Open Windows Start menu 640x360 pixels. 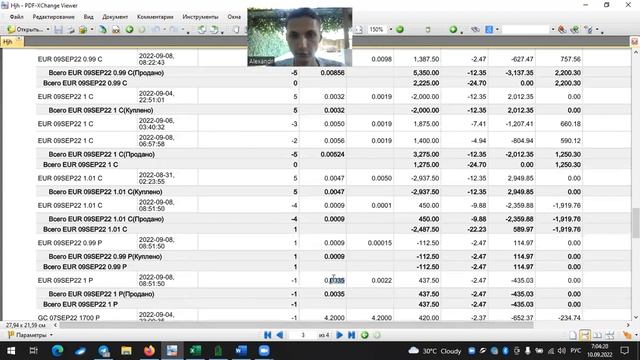[11, 351]
